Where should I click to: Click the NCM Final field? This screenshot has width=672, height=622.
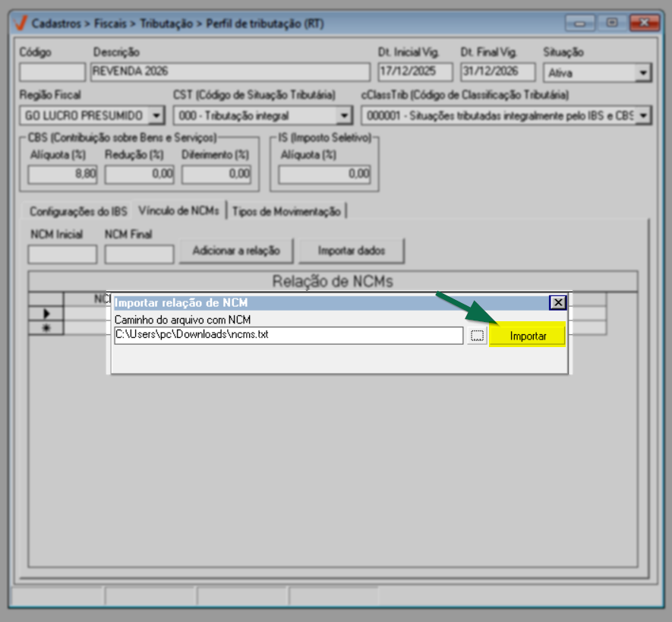[139, 254]
